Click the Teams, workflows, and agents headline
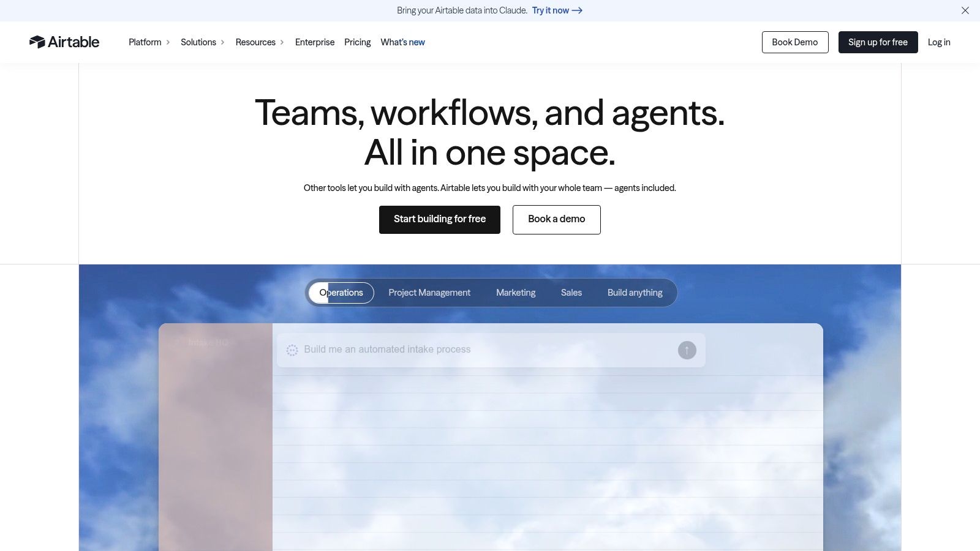Viewport: 980px width, 551px height. point(490,132)
